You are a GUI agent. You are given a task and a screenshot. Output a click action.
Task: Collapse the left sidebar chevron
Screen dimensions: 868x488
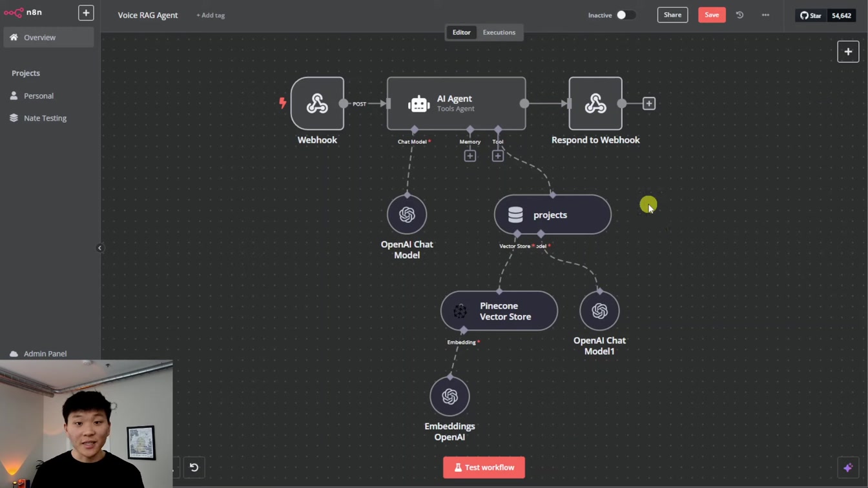click(99, 248)
